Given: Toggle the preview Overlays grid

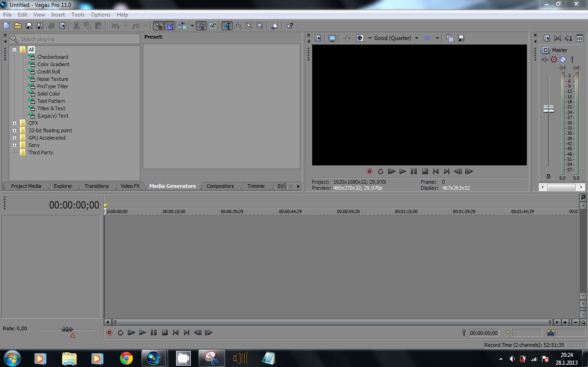Looking at the screenshot, I should tap(427, 38).
